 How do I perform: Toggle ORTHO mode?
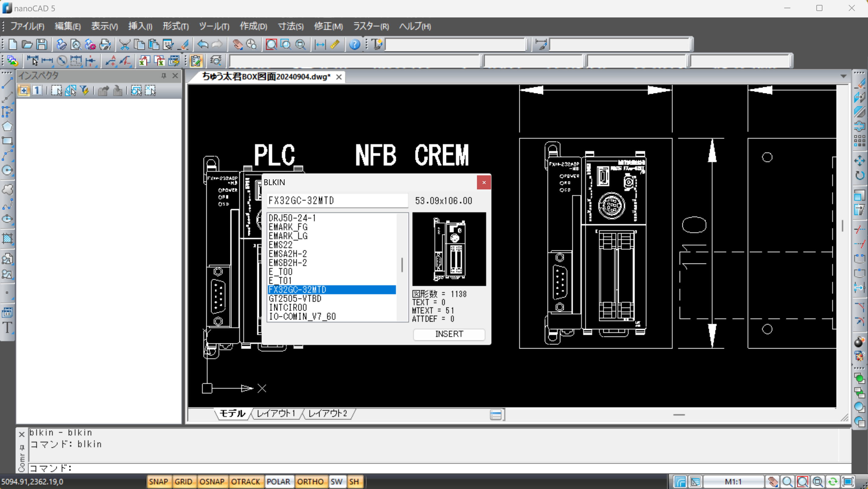coord(310,482)
